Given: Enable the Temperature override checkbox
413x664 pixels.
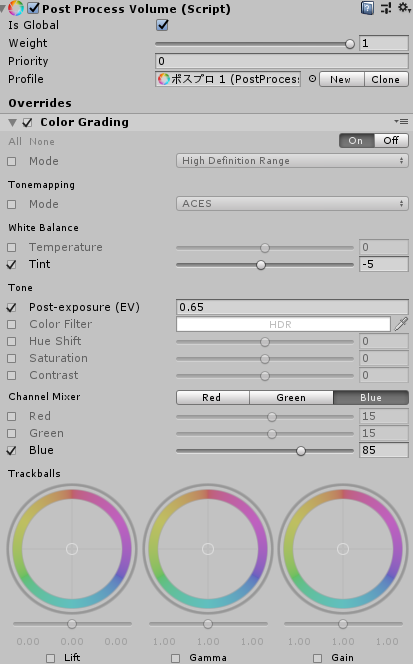Looking at the screenshot, I should tap(12, 247).
